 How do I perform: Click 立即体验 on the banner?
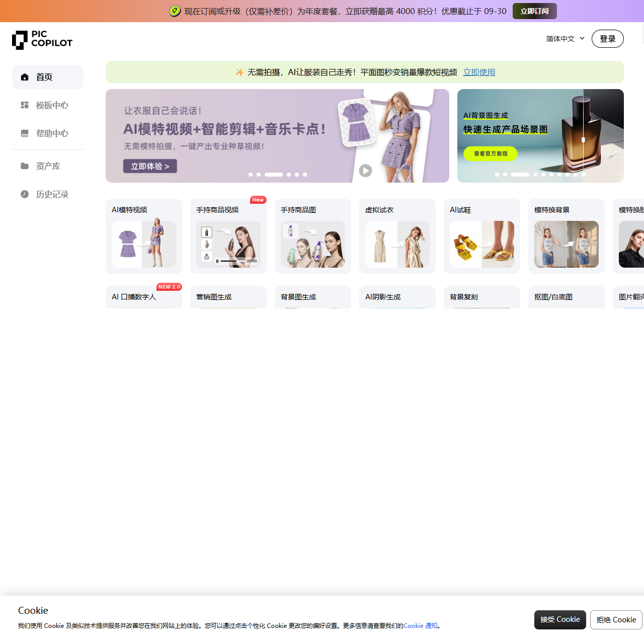(150, 166)
